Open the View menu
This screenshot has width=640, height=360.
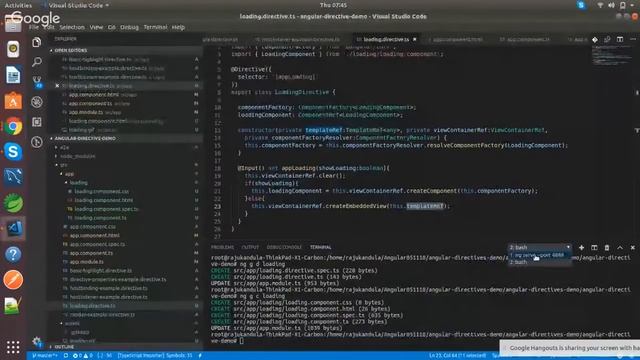(x=96, y=27)
